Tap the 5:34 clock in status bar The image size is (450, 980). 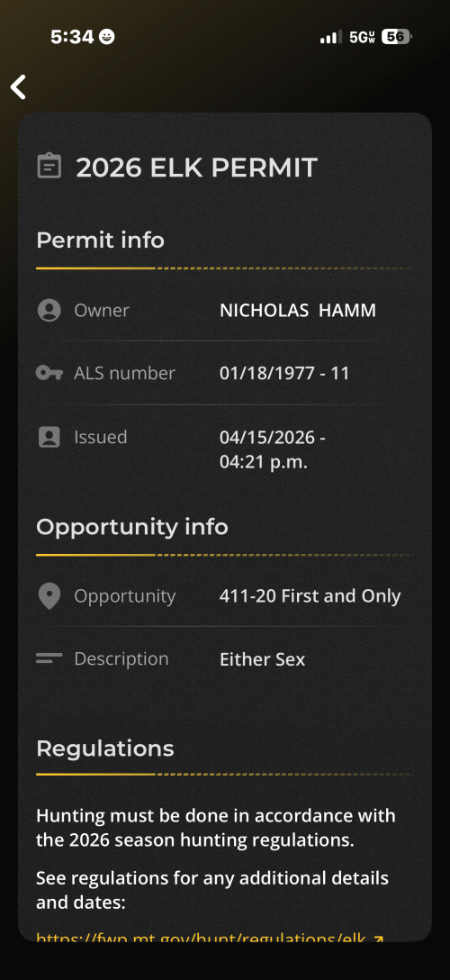pos(72,37)
